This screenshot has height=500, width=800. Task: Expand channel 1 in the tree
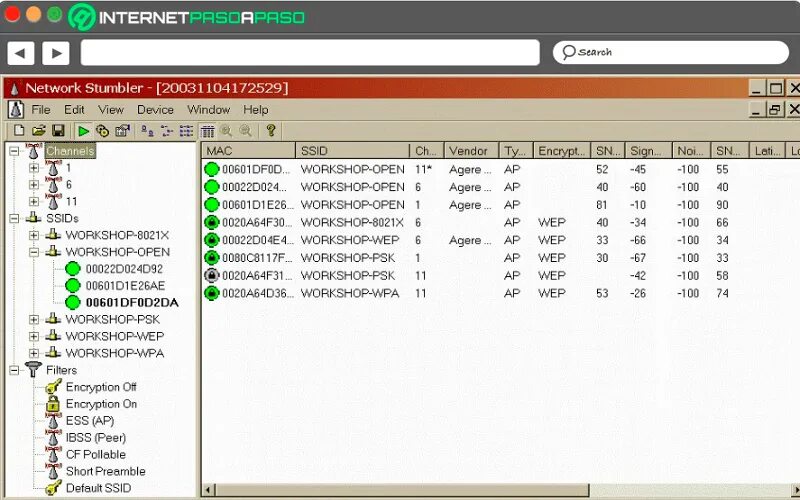click(x=34, y=168)
